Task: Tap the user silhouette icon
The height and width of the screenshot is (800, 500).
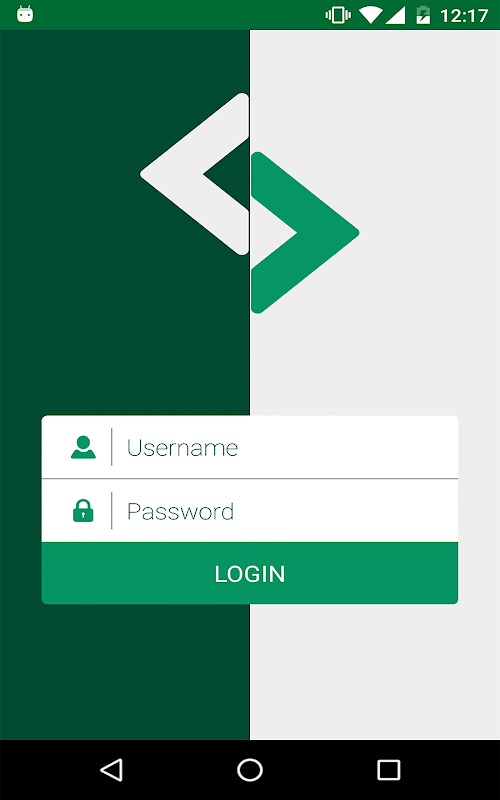Action: tap(83, 447)
